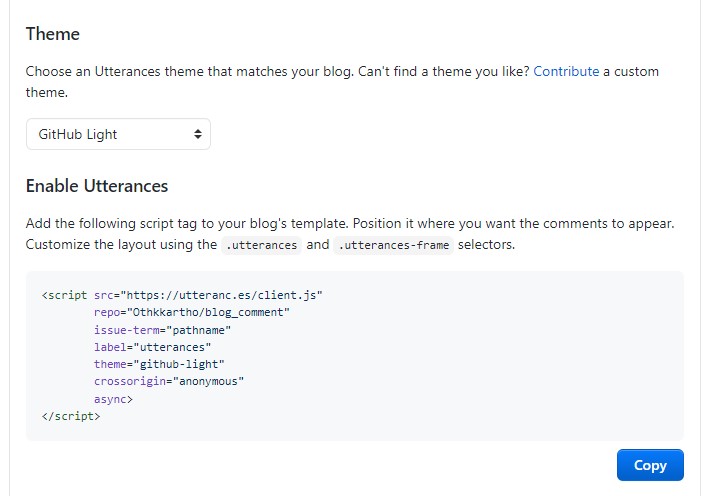Click the "Customize the layout using the" text
Screen dimensions: 707x496
(121, 245)
